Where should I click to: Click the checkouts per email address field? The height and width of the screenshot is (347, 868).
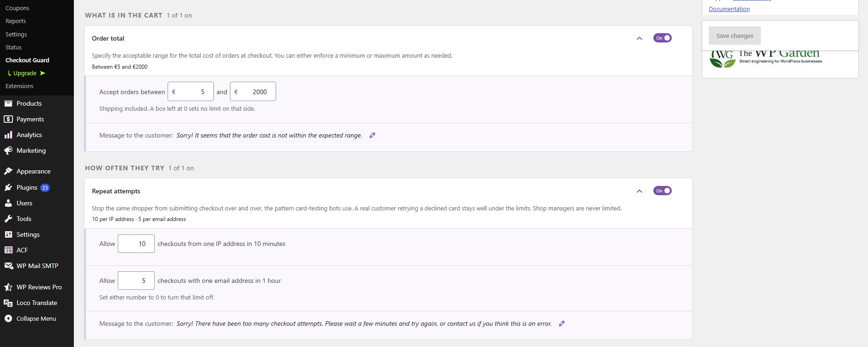[136, 281]
